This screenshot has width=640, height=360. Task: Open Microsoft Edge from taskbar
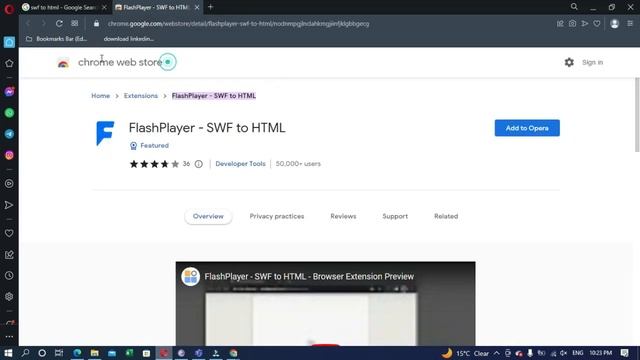pos(77,353)
